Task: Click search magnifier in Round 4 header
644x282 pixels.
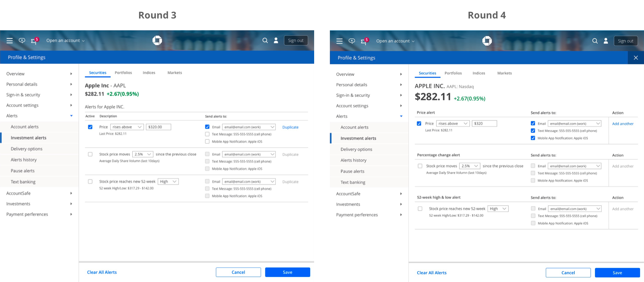Action: pyautogui.click(x=595, y=41)
